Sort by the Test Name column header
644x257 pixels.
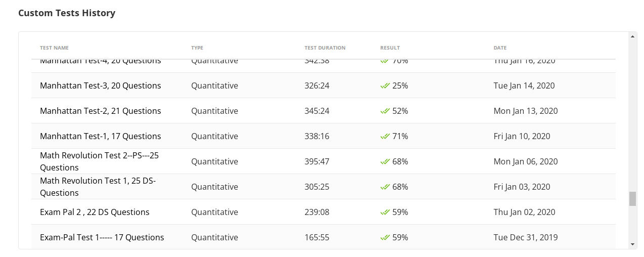[x=54, y=48]
